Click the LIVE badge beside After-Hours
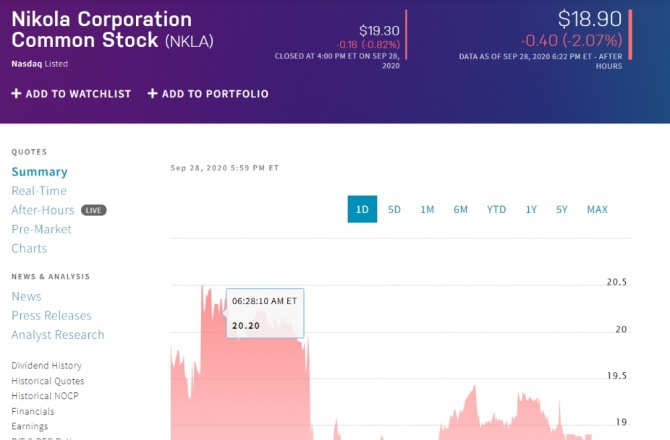 93,210
